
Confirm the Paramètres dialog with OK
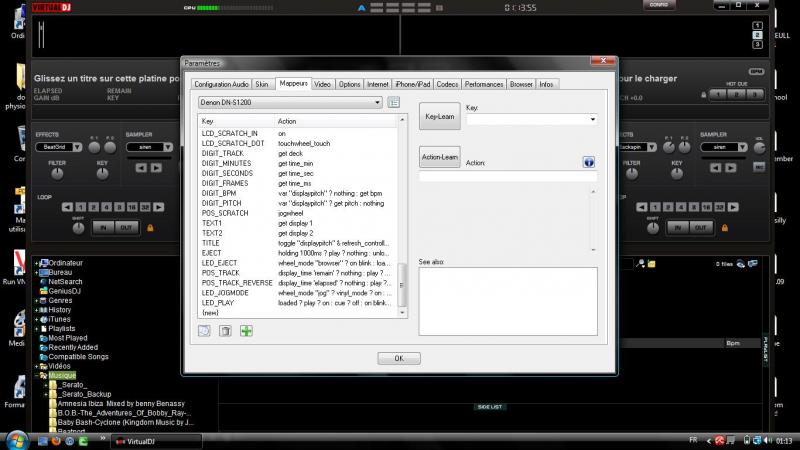pos(399,359)
